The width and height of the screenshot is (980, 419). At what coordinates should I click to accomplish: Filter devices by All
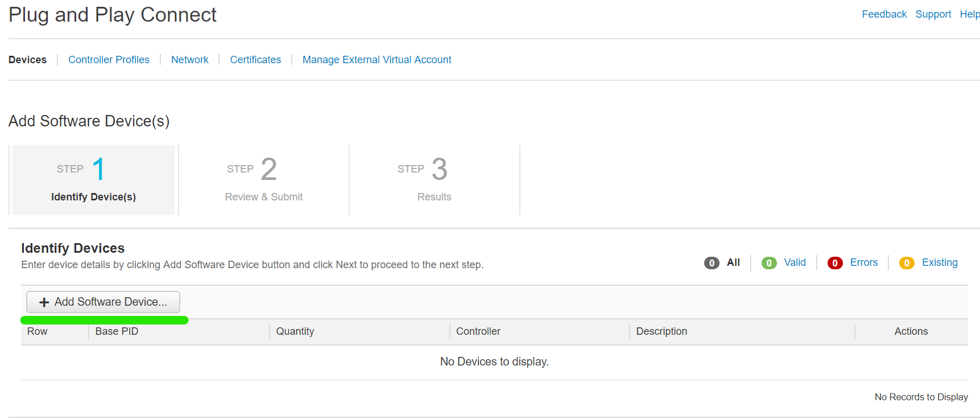(x=733, y=262)
